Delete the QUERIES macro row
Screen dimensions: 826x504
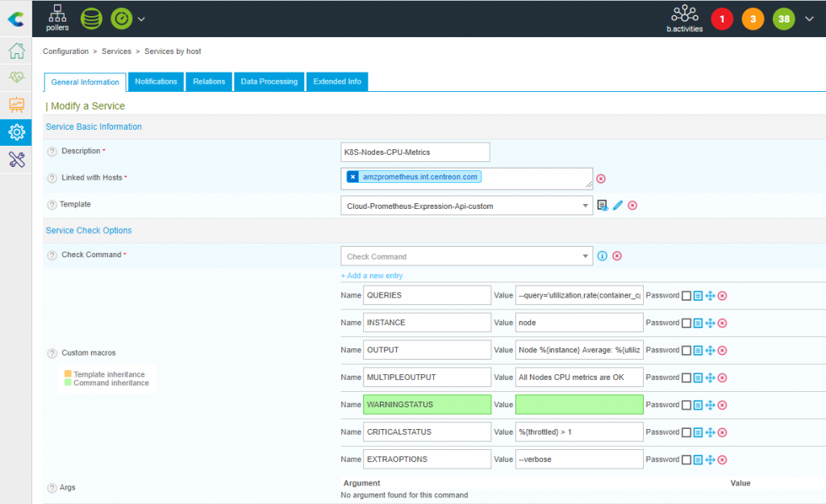tap(722, 296)
